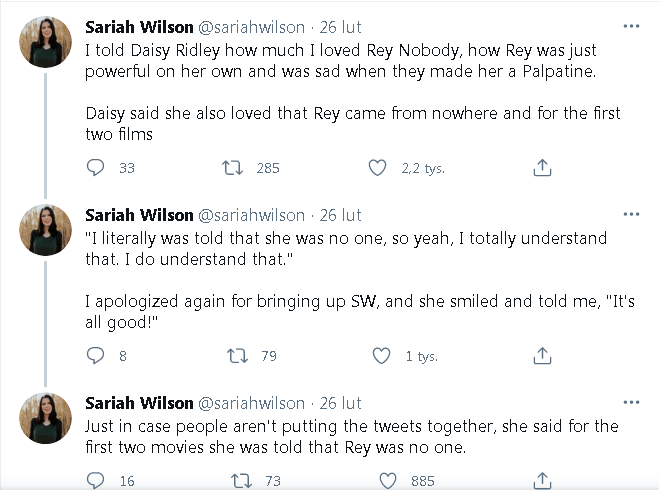Click Sariah Wilson's avatar on the first tweet
The width and height of the screenshot is (659, 490).
point(46,42)
